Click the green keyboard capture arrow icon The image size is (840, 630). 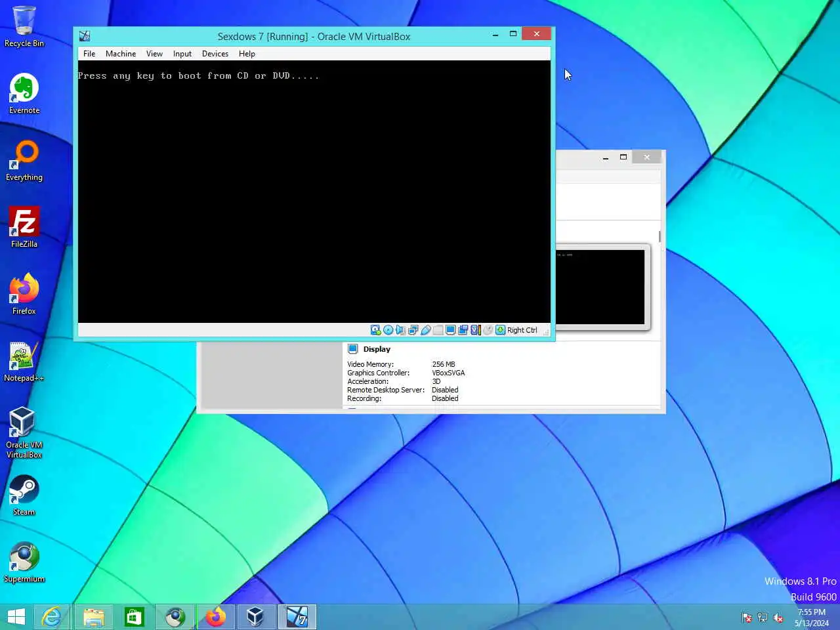(x=500, y=330)
